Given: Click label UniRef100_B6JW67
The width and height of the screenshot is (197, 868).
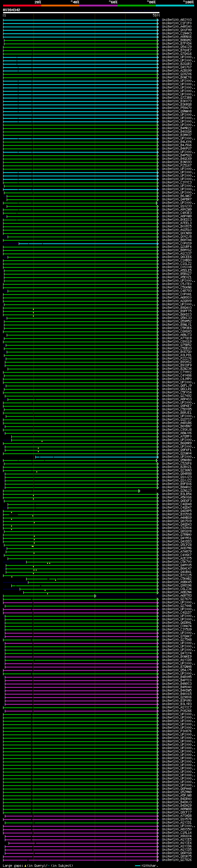Looking at the screenshot, I should (177, 196).
